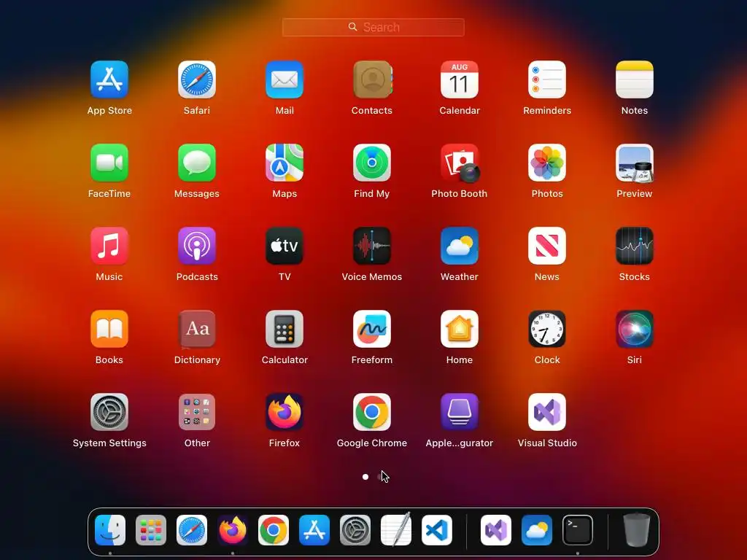The image size is (747, 560).
Task: Open Weather from the Dock
Action: 537,530
